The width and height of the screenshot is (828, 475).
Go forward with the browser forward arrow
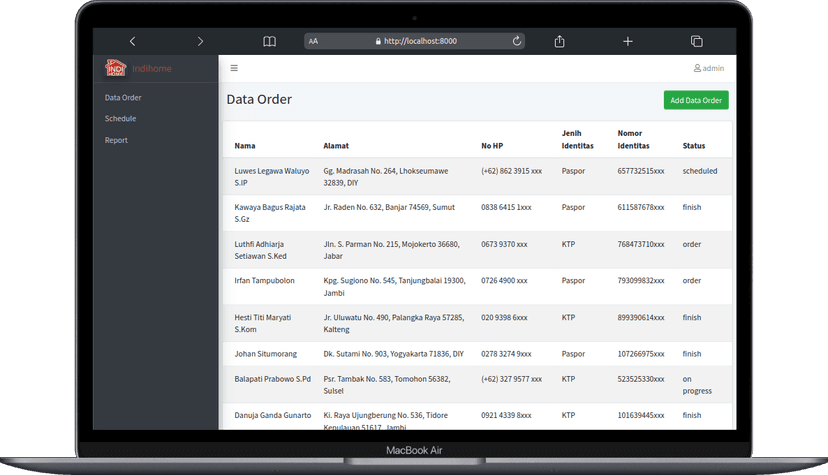tap(200, 41)
